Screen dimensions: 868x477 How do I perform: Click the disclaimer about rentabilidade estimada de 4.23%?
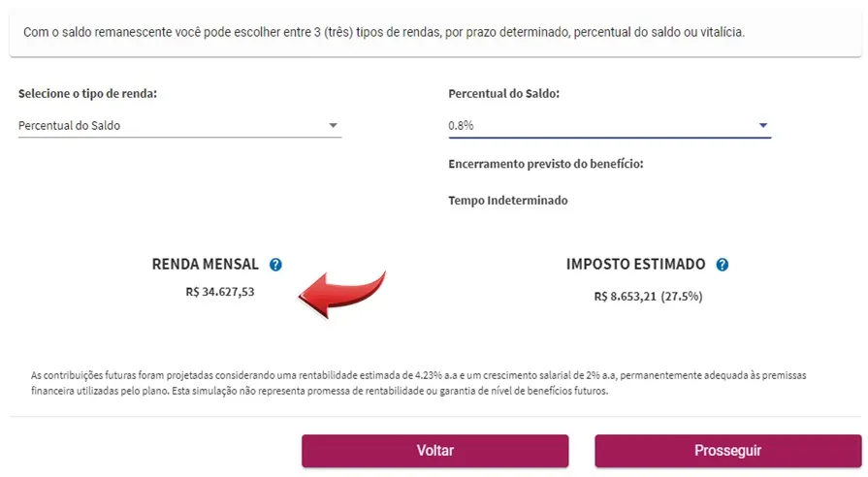click(419, 375)
